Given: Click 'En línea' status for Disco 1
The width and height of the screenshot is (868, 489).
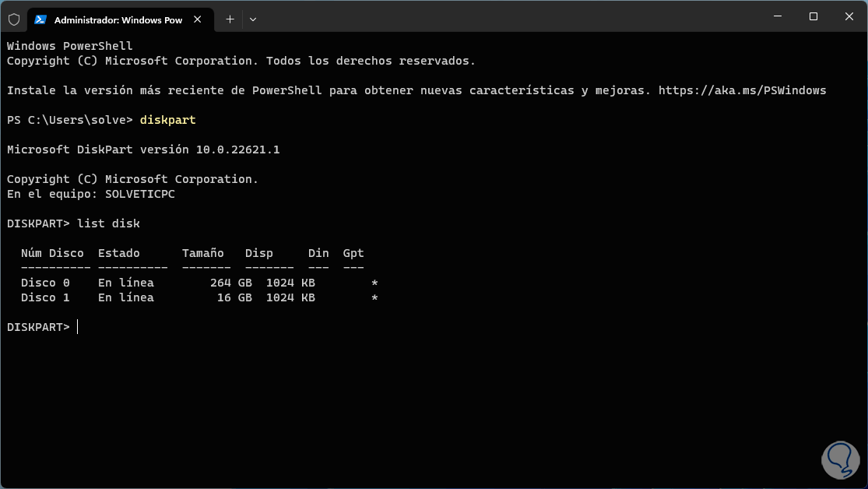Looking at the screenshot, I should [x=126, y=298].
